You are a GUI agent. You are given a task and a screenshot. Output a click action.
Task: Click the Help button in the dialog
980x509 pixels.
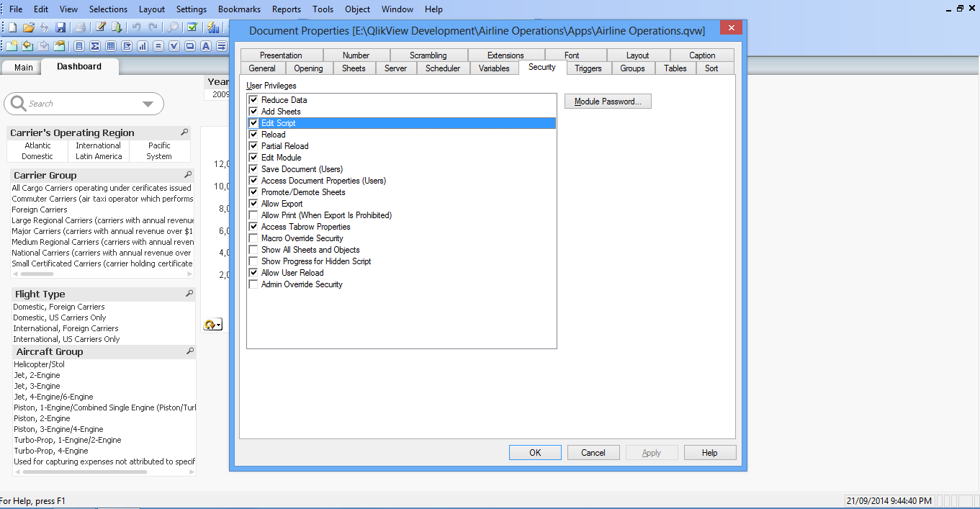click(x=710, y=453)
